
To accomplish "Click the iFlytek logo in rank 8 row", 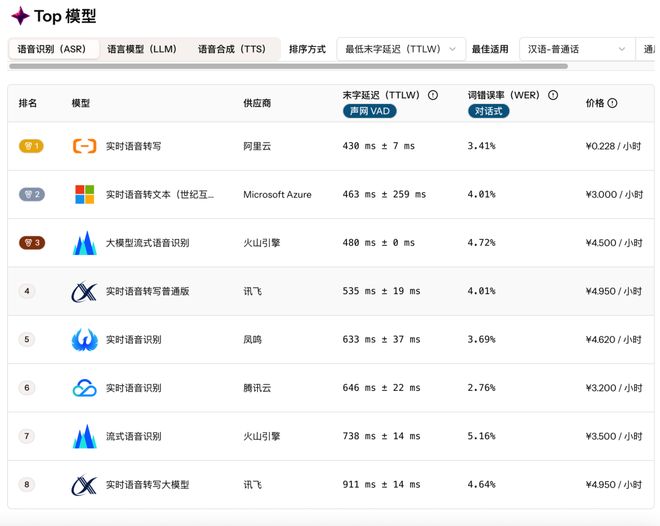I will pyautogui.click(x=84, y=485).
